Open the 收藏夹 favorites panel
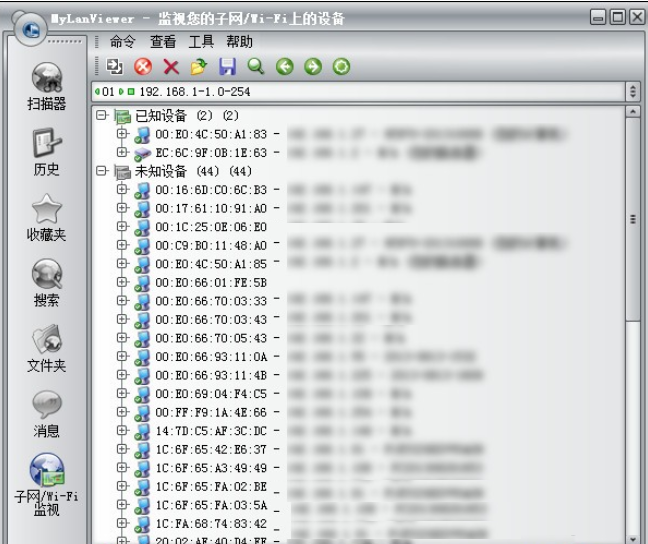 coord(47,217)
